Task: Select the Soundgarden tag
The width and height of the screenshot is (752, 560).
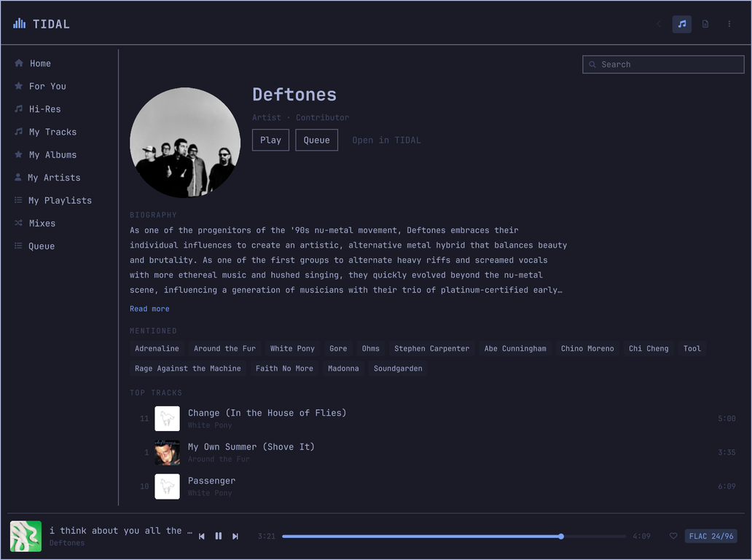Action: (x=398, y=368)
